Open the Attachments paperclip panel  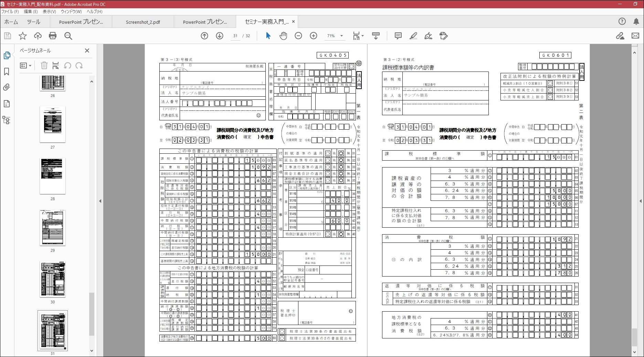click(7, 87)
